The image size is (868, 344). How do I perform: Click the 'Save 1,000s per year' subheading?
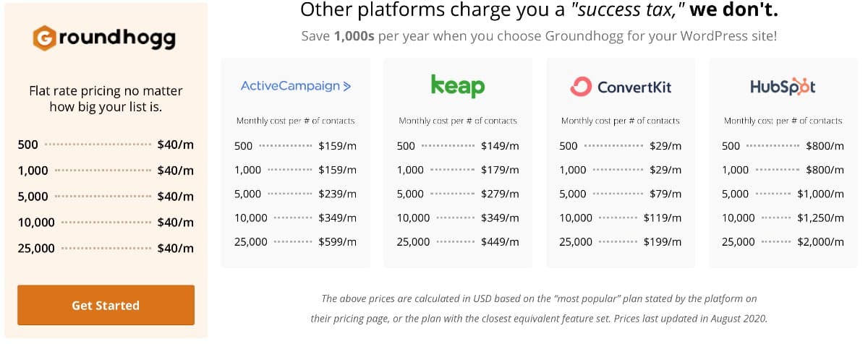coord(539,35)
